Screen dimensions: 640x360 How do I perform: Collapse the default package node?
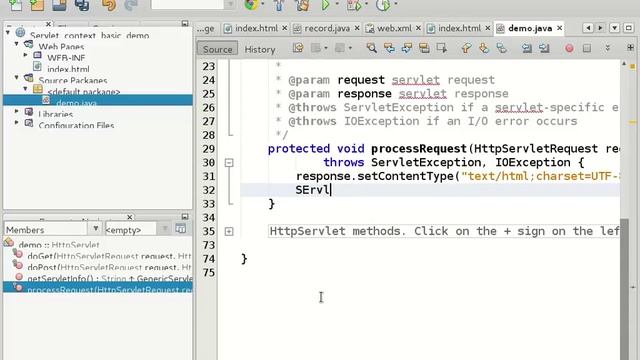click(25, 89)
